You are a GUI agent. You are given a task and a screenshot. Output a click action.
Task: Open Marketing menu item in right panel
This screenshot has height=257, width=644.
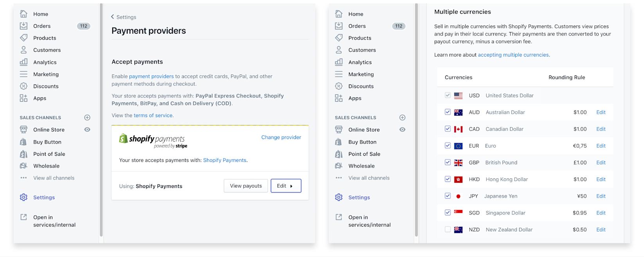361,74
